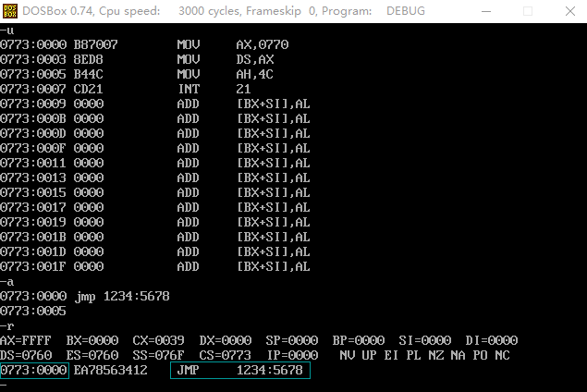The image size is (587, 392).
Task: Click machine code EA78563412
Action: tap(110, 371)
